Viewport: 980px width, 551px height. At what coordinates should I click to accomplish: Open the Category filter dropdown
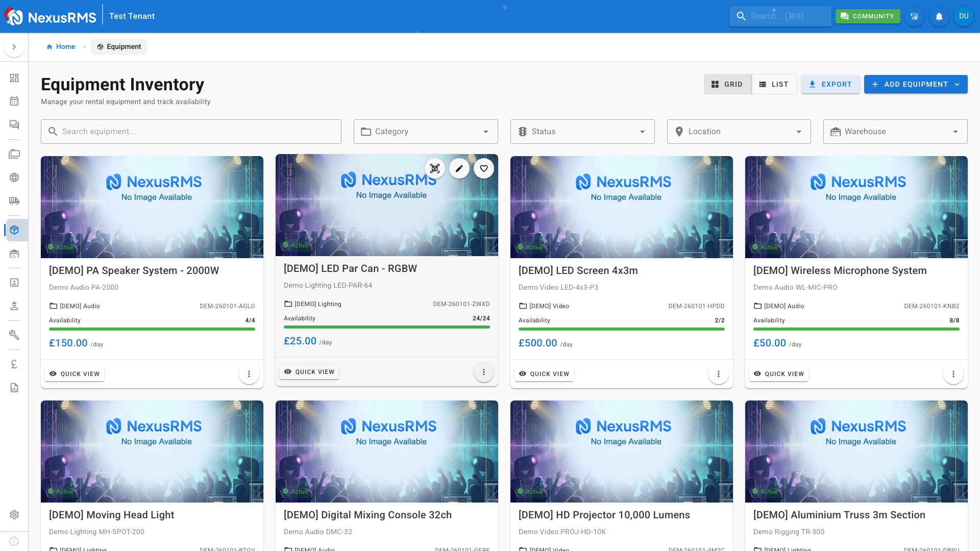click(x=426, y=132)
